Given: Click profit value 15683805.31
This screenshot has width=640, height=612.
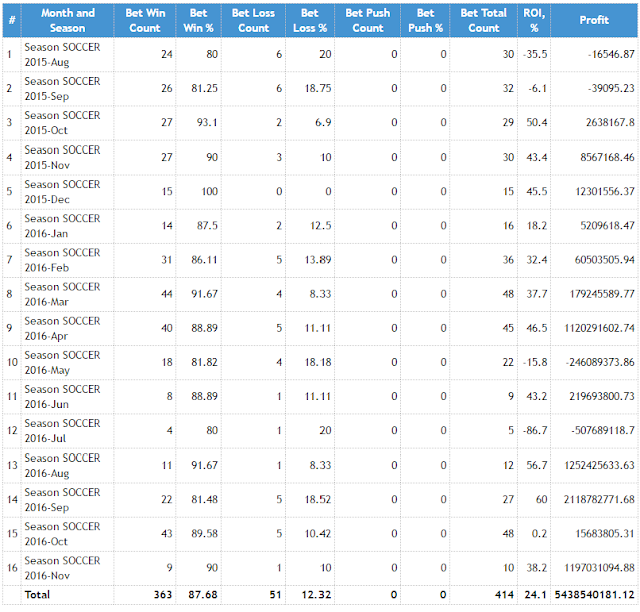Looking at the screenshot, I should (x=605, y=534).
